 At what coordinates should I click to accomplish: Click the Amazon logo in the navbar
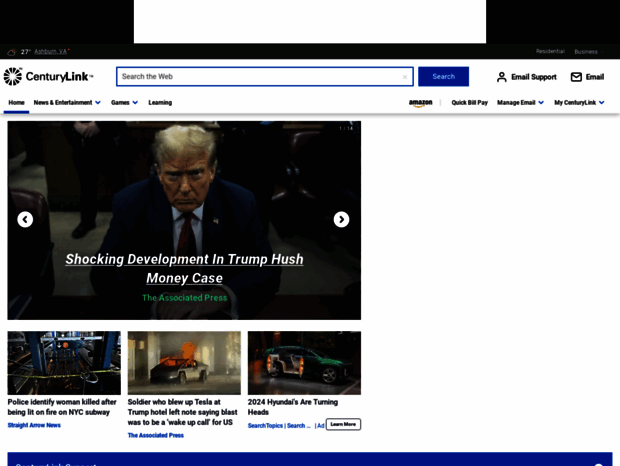pos(421,103)
